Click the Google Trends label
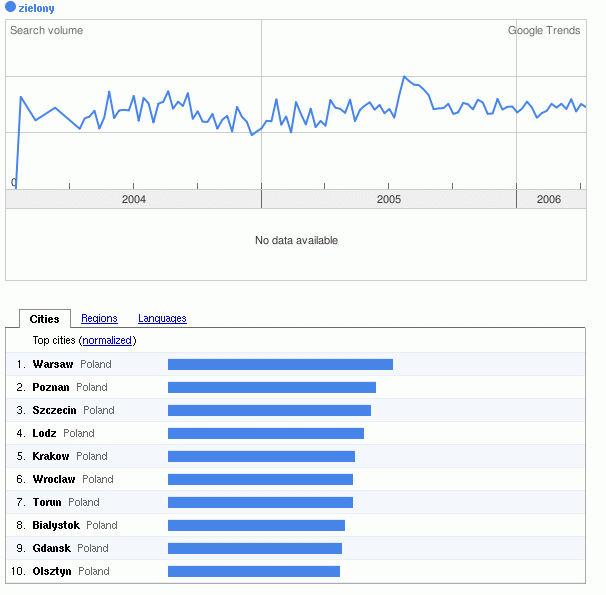606x595 pixels. coord(544,30)
